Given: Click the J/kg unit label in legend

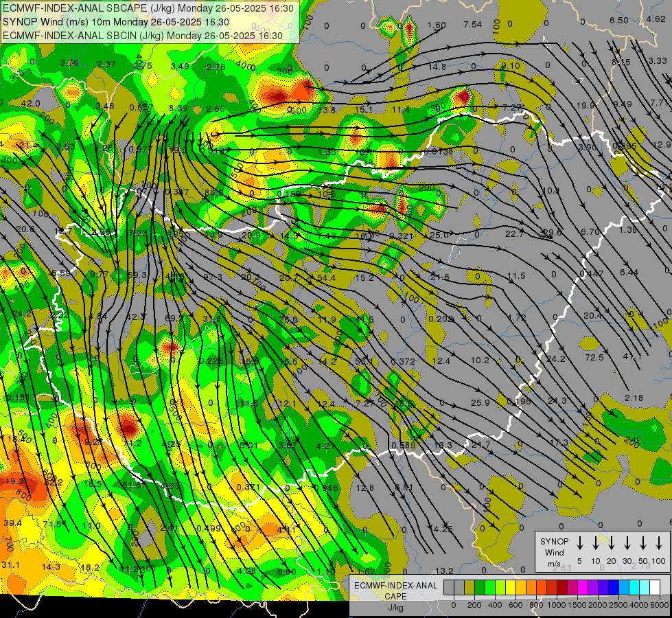Looking at the screenshot, I should (395, 608).
